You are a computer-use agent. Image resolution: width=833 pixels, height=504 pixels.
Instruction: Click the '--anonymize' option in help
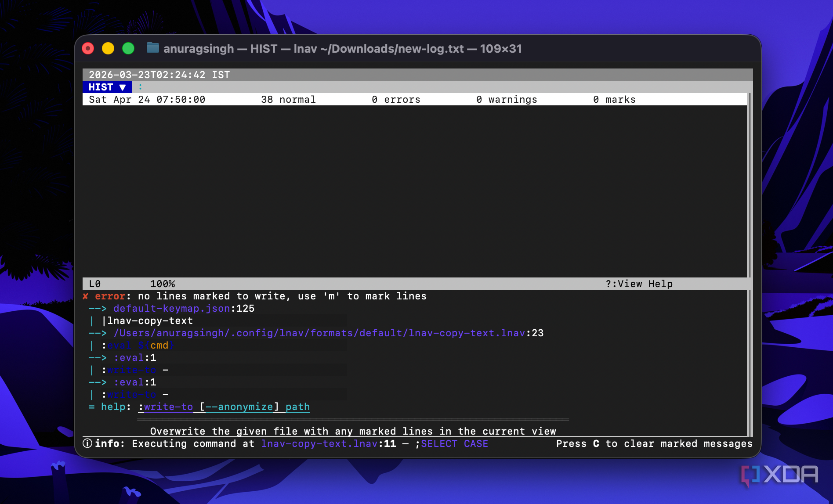(239, 407)
